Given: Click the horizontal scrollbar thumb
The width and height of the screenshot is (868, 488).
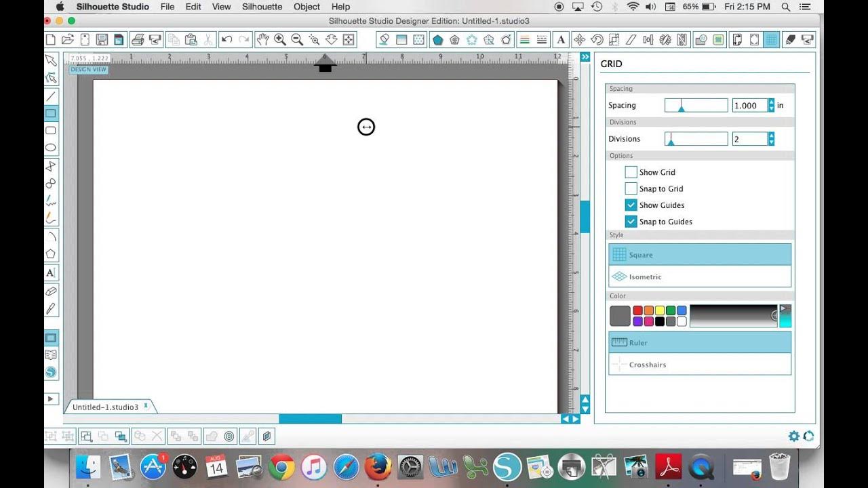Looking at the screenshot, I should [310, 419].
